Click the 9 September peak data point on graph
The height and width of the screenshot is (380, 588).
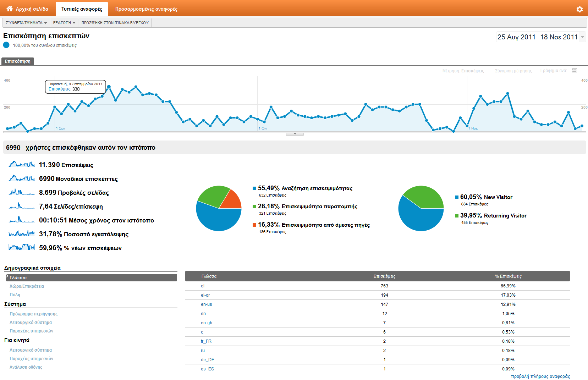pos(109,87)
